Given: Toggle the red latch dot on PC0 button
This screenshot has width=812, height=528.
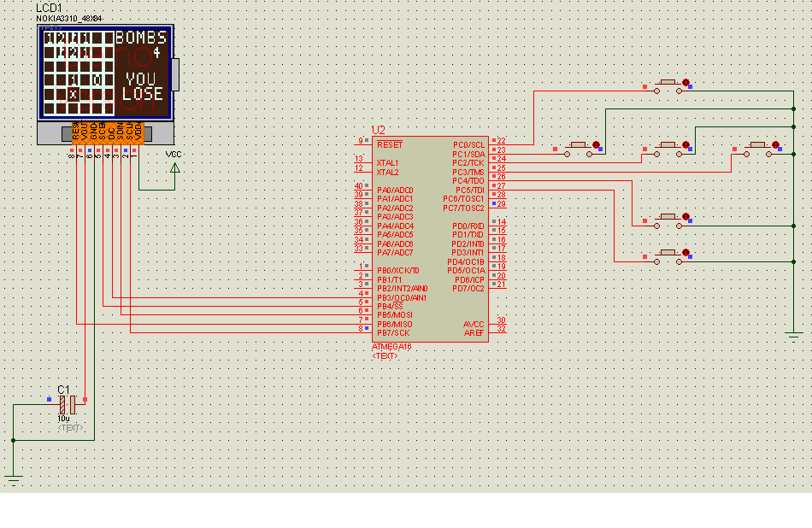Looking at the screenshot, I should (x=685, y=82).
